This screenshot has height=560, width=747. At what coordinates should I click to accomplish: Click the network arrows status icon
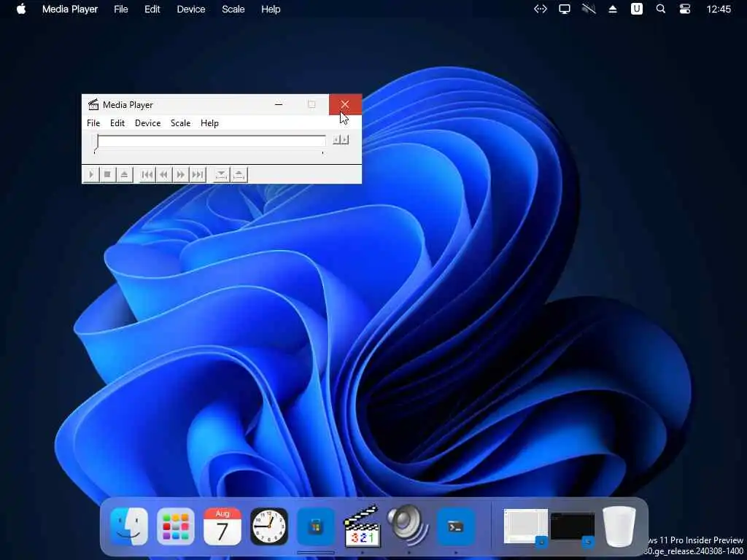coord(541,9)
